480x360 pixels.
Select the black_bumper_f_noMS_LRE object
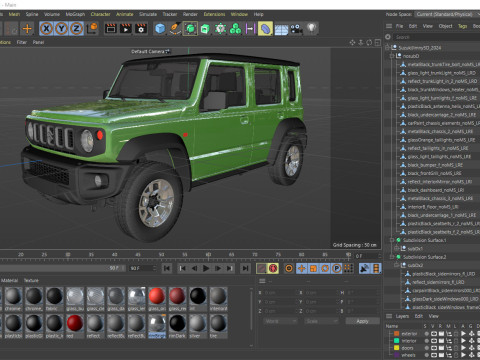[435, 165]
